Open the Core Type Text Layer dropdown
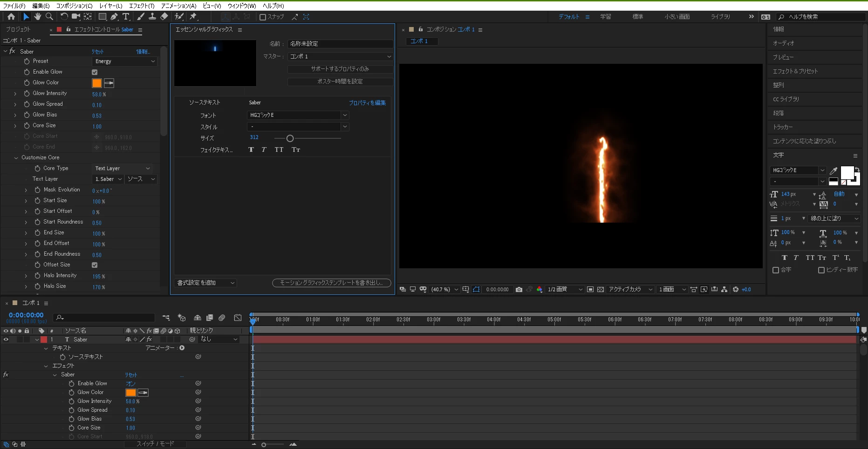 click(x=122, y=169)
